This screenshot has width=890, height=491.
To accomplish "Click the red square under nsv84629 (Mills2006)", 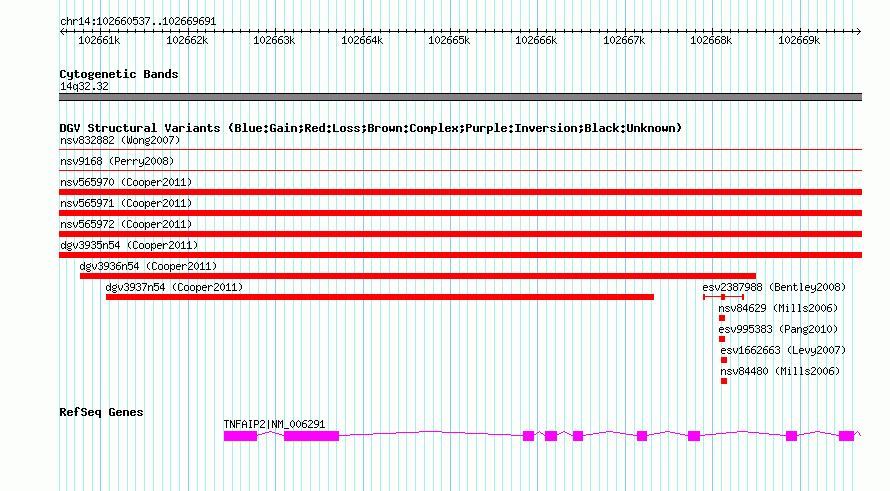I will pos(722,318).
